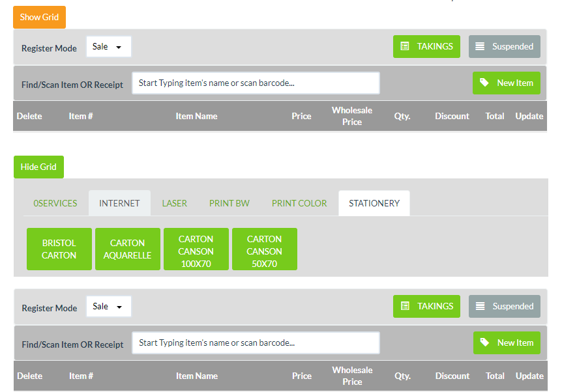
Task: Click the TAKINGS icon in the lower panel
Action: (x=404, y=306)
